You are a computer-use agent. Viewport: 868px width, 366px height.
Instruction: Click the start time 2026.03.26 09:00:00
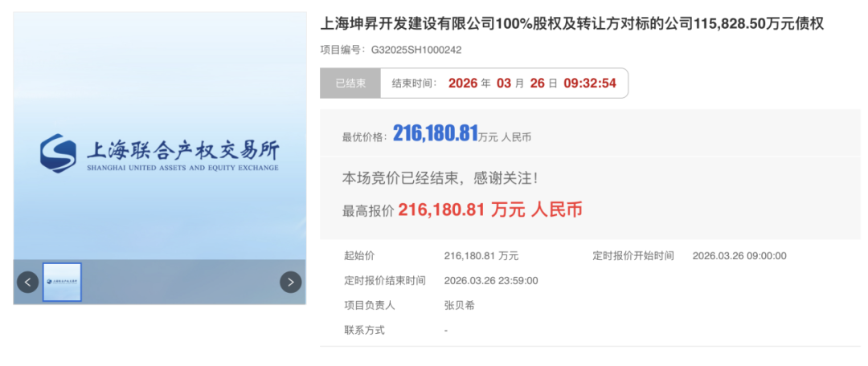coord(739,256)
